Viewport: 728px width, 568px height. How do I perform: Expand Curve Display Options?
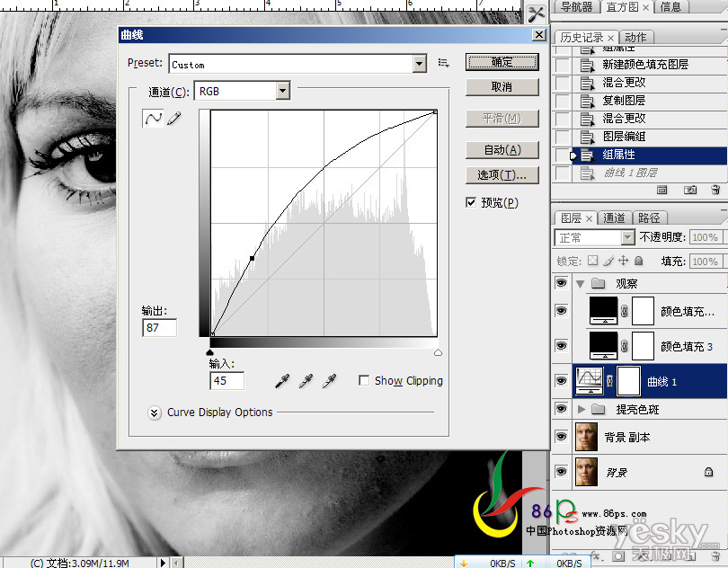(x=155, y=413)
